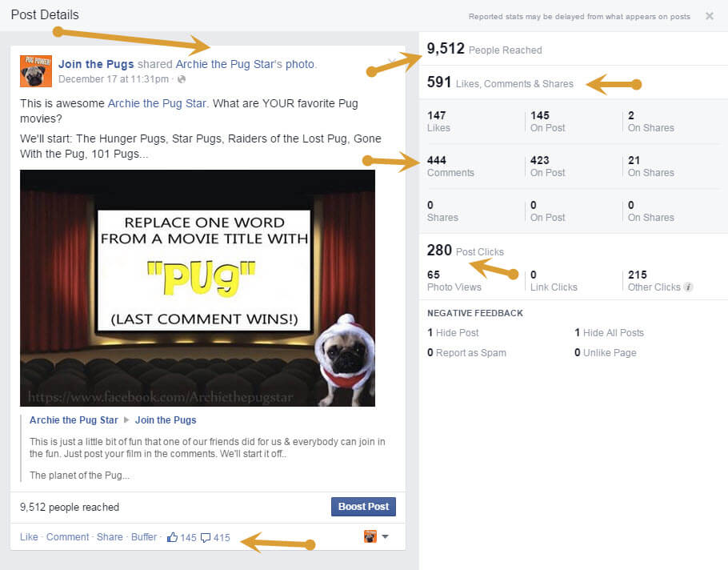Open the post-as identity dropdown arrow
Viewport: 728px width, 570px height.
(385, 536)
